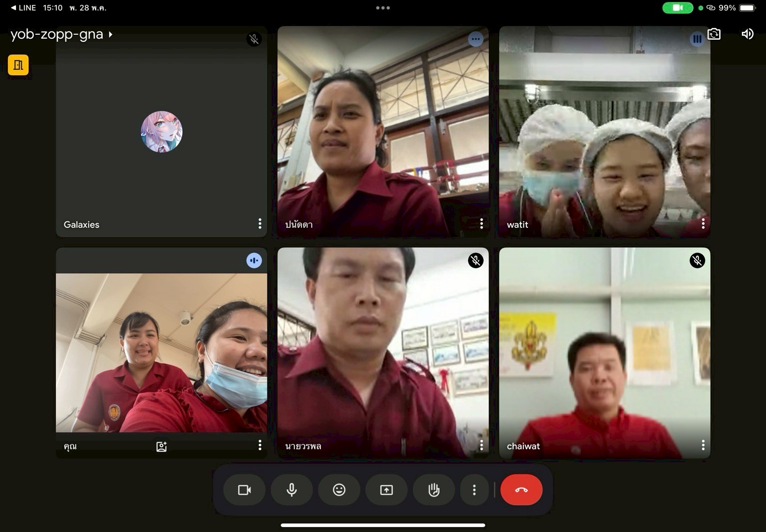Select the Galaxies avatar picture
This screenshot has width=766, height=532.
point(162,132)
